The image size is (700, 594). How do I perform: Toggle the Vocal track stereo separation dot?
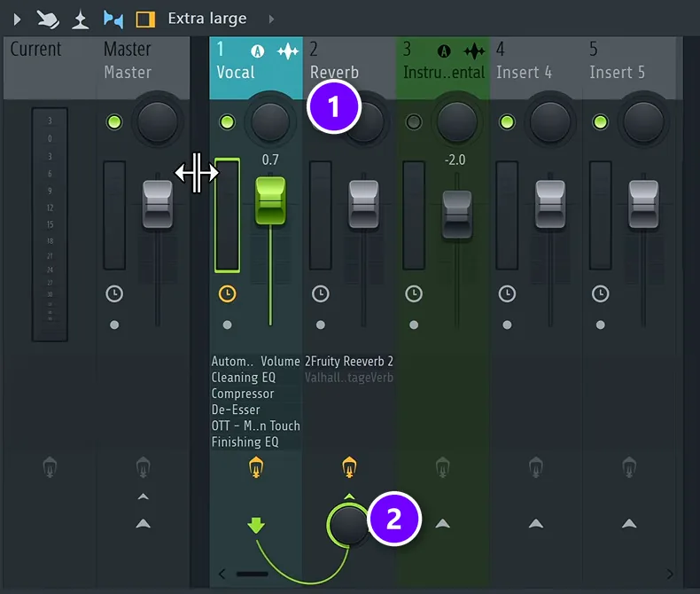(227, 324)
